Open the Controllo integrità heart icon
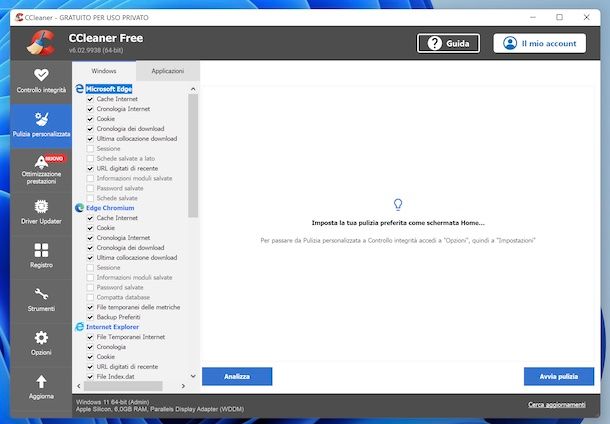The width and height of the screenshot is (610, 424). point(41,74)
